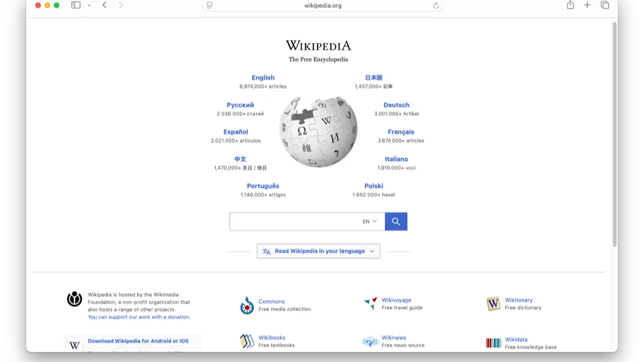
Task: Open the Chinese 中文 Wikipedia link
Action: coord(240,159)
